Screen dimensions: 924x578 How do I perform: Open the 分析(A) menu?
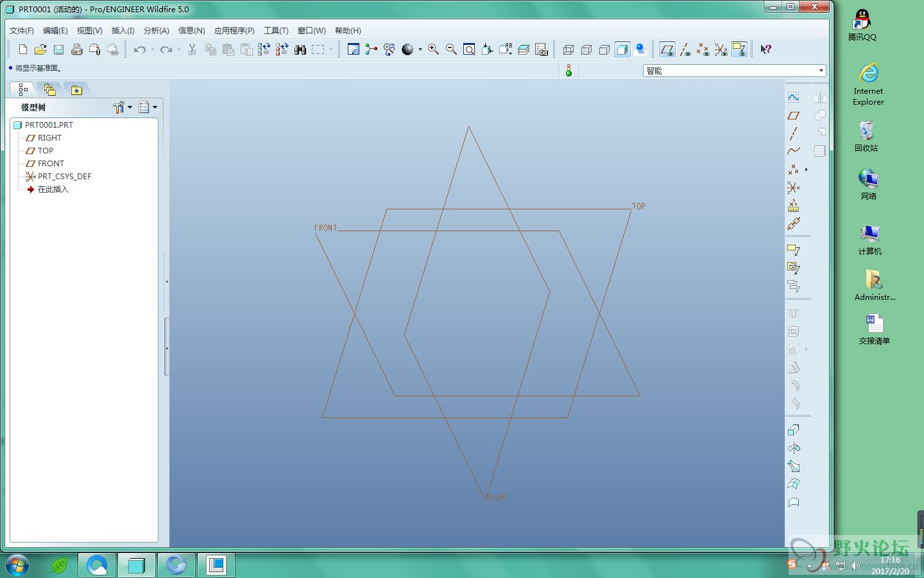[156, 30]
